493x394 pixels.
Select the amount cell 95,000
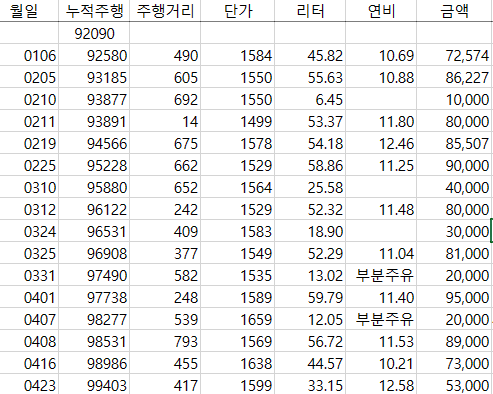[x=455, y=297]
